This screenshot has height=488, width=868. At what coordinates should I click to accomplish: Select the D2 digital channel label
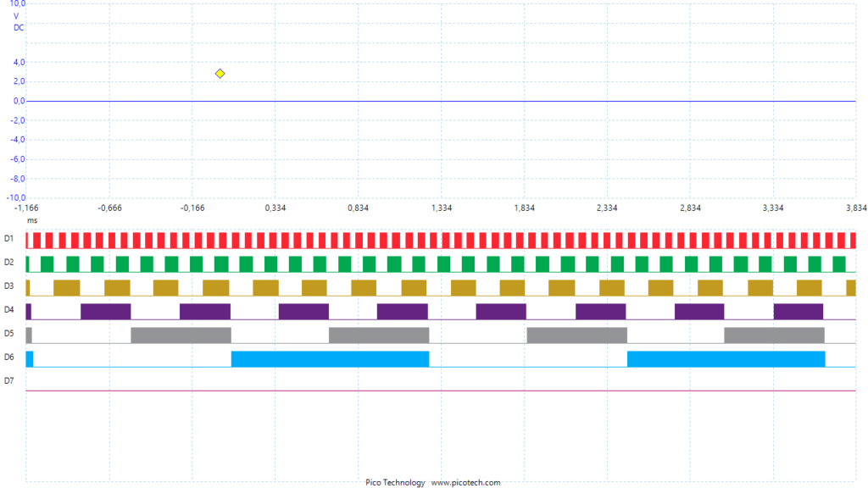8,263
